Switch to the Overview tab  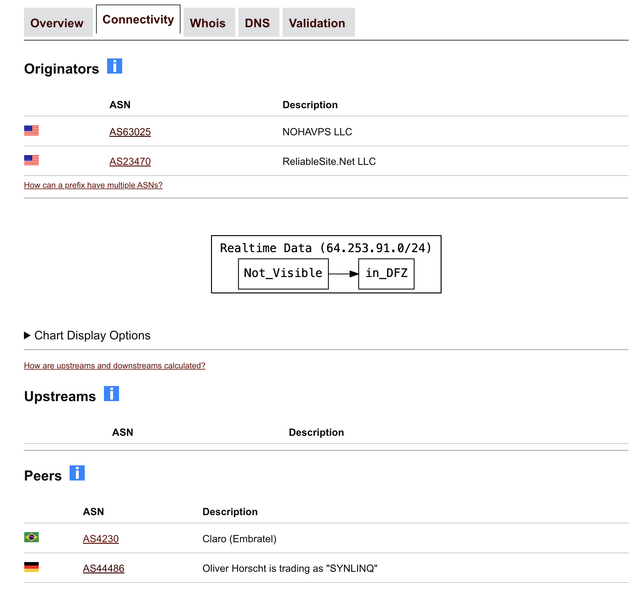pyautogui.click(x=58, y=23)
